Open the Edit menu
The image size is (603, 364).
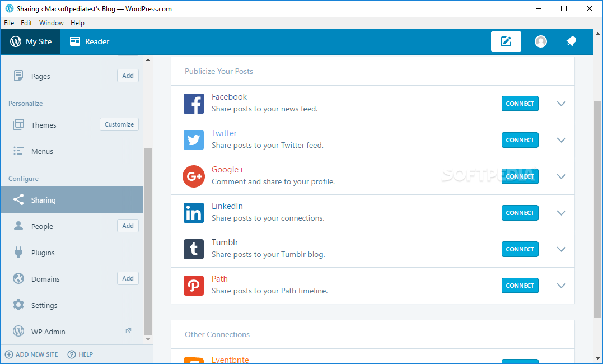[26, 23]
